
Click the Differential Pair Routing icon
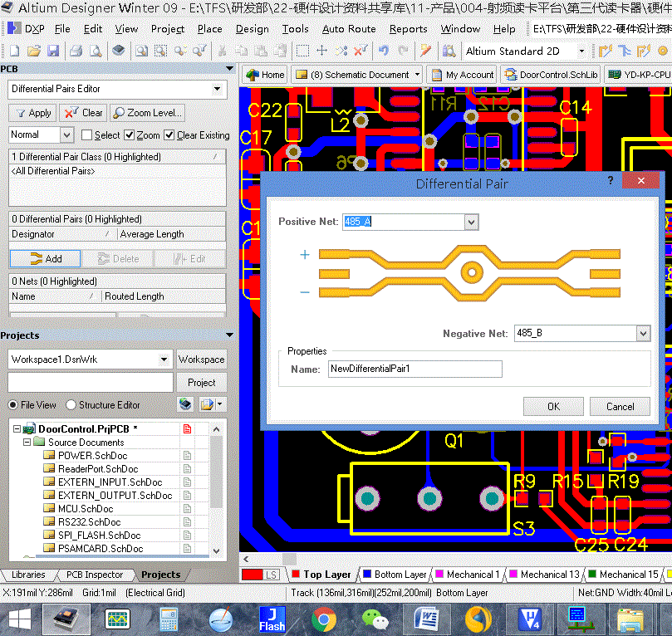point(644,51)
